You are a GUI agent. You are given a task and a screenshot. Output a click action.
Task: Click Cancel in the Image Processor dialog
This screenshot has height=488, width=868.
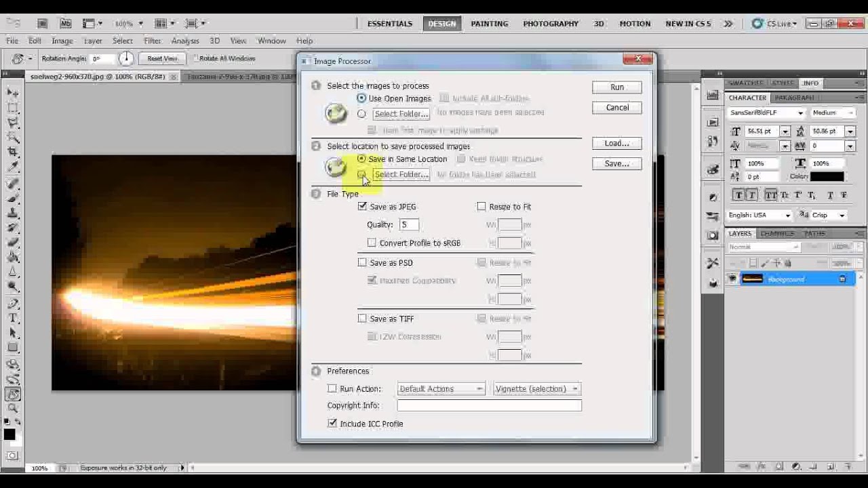point(617,107)
